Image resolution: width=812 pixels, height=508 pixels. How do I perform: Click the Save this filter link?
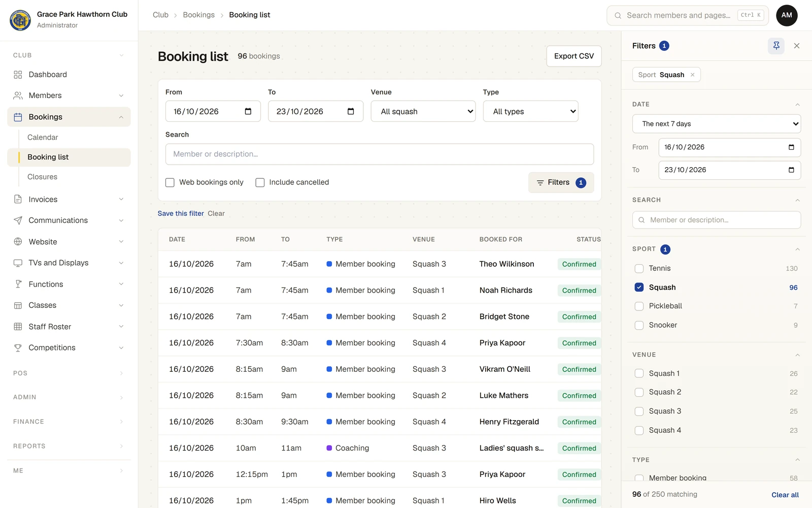click(181, 213)
